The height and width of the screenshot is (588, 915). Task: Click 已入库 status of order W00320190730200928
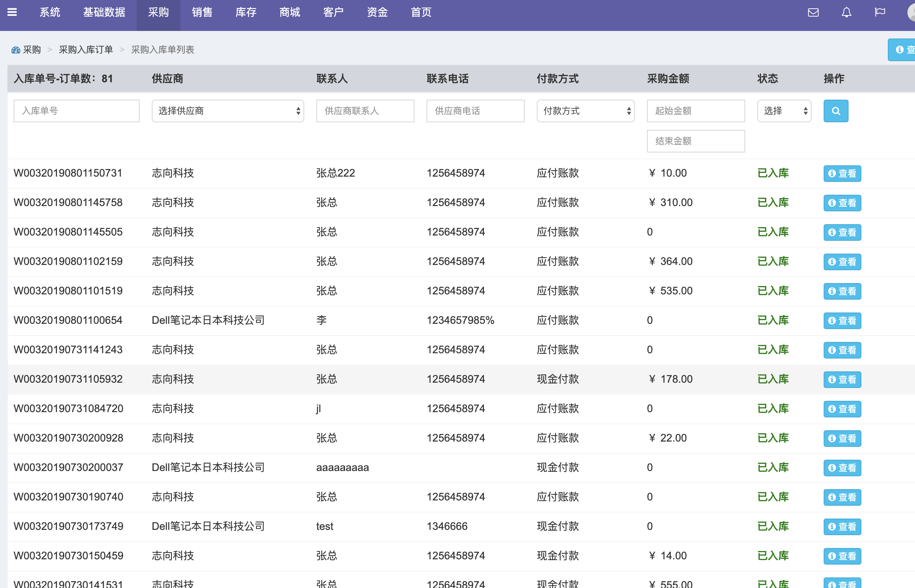pyautogui.click(x=773, y=438)
